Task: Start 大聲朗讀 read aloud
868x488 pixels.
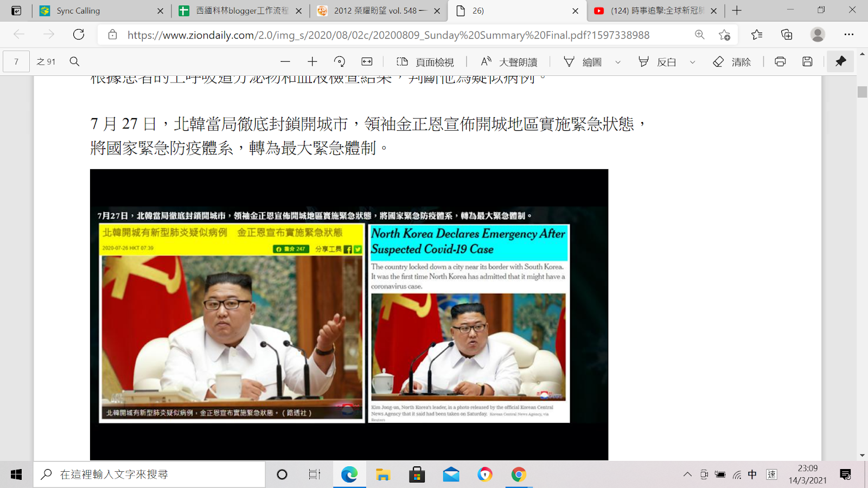Action: coord(509,62)
